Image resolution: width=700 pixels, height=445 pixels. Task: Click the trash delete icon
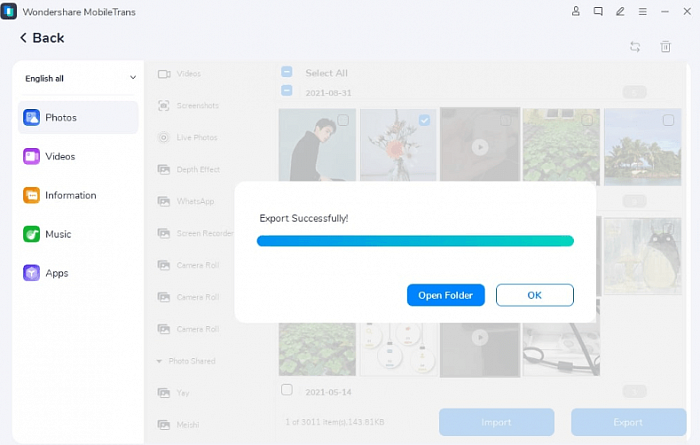click(665, 46)
